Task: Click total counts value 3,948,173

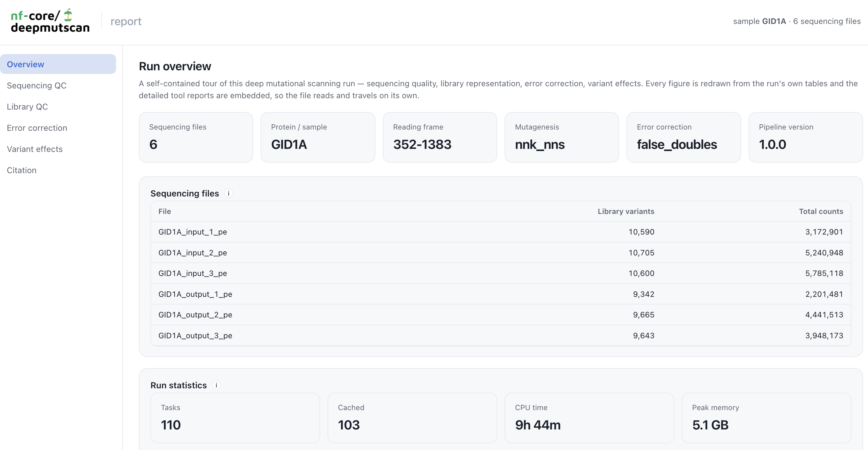Action: tap(824, 336)
